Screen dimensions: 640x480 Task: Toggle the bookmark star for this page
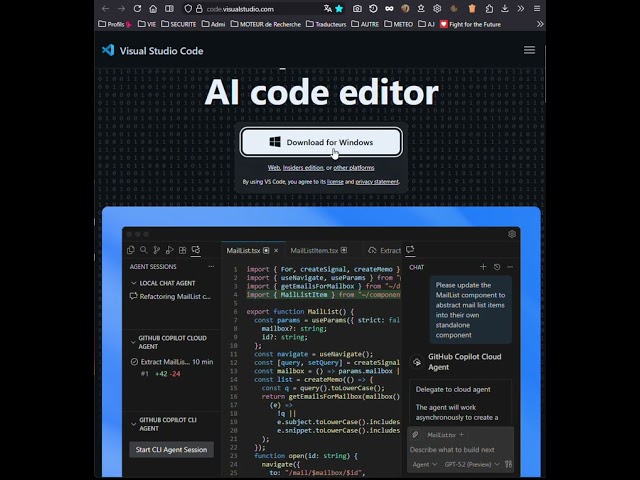tap(339, 9)
